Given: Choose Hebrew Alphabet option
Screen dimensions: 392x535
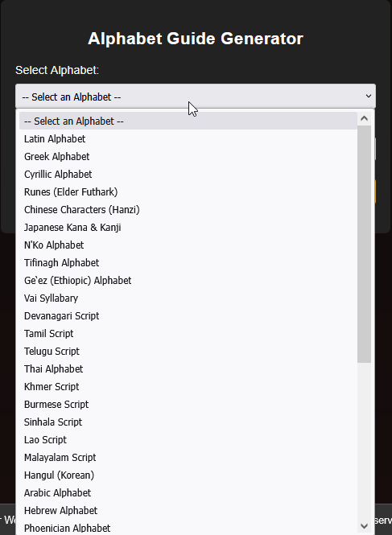Looking at the screenshot, I should [x=188, y=511].
